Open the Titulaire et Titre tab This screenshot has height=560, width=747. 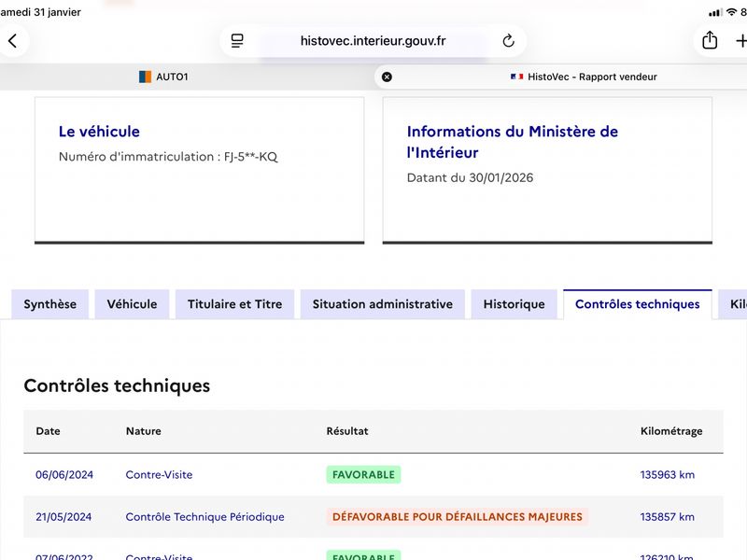[234, 304]
